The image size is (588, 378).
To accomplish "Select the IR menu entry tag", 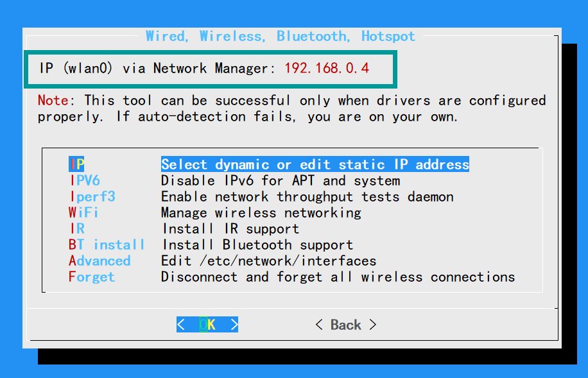I will point(77,228).
